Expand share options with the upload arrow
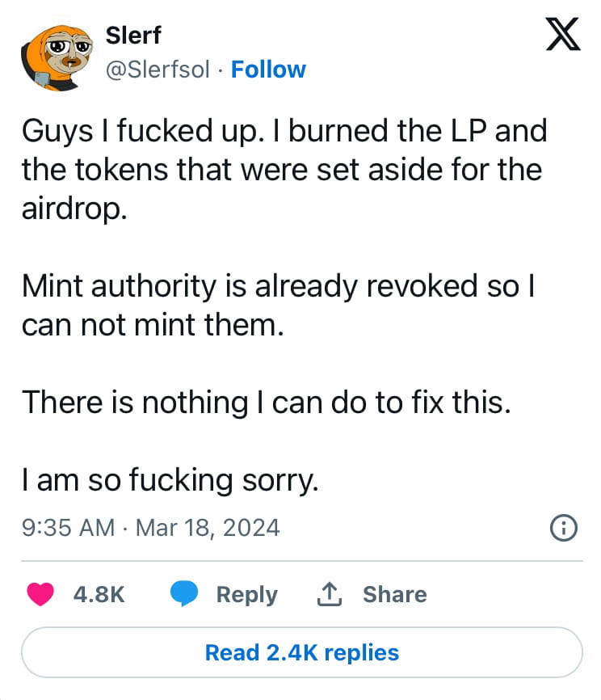The width and height of the screenshot is (601, 700). tap(328, 594)
